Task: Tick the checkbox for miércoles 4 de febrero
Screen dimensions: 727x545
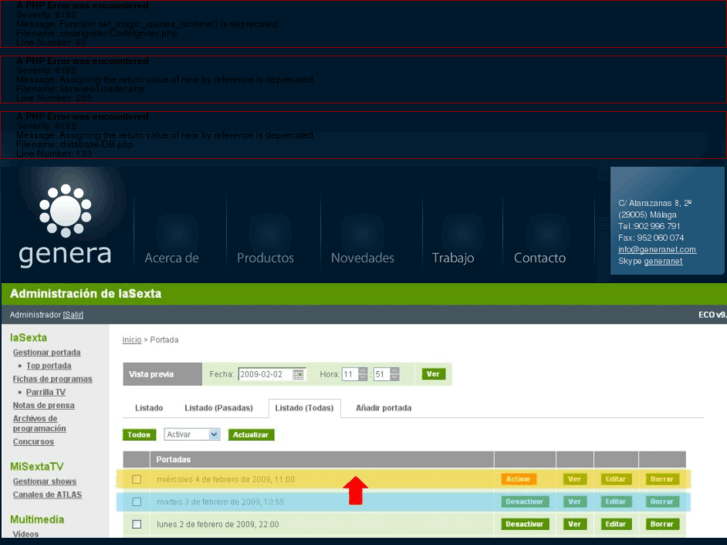Action: tap(136, 479)
